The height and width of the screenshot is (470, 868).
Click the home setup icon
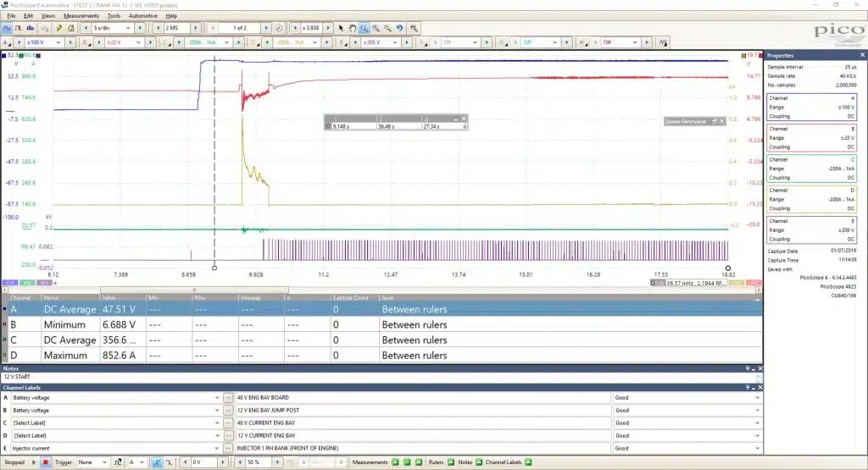[71, 28]
